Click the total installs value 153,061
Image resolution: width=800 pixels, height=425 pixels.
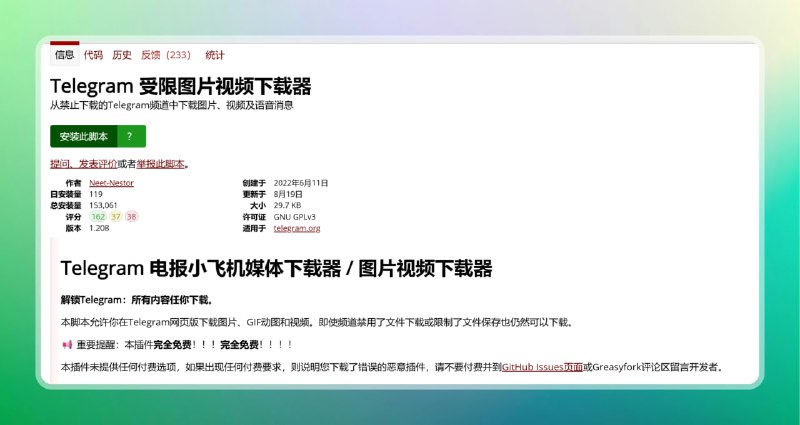pyautogui.click(x=104, y=205)
